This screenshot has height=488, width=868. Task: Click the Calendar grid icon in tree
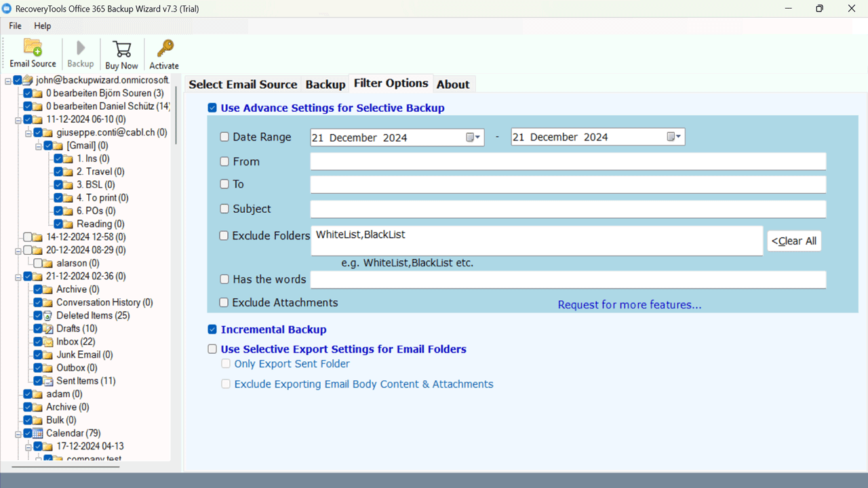(x=38, y=433)
